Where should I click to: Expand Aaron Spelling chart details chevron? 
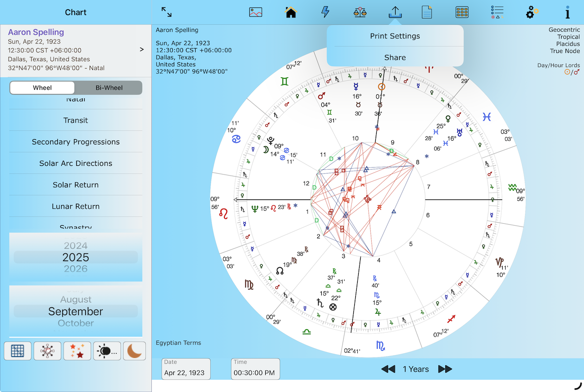coord(142,49)
